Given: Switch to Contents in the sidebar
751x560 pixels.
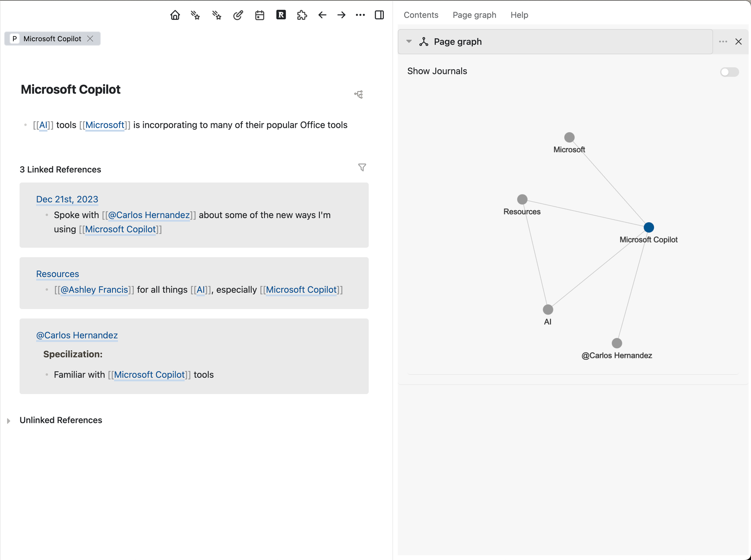Looking at the screenshot, I should [421, 15].
